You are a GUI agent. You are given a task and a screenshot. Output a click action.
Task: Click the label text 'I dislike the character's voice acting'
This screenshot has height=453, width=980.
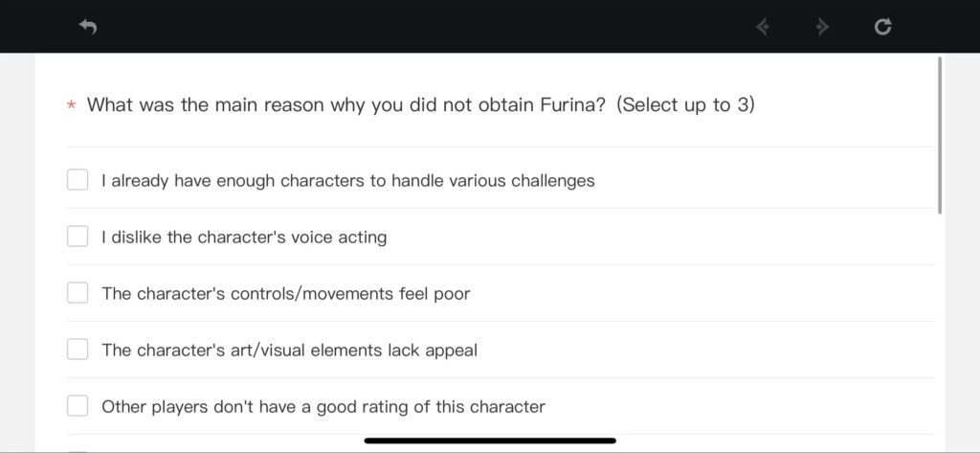244,238
